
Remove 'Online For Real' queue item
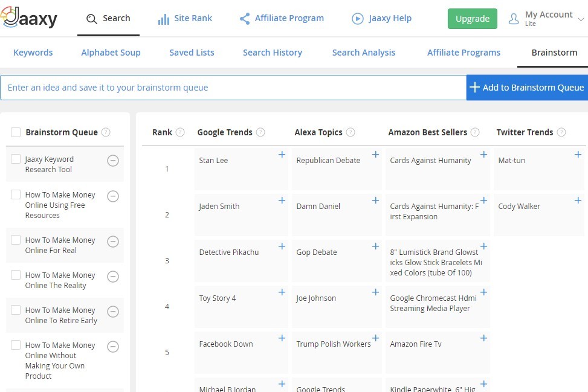coord(113,242)
